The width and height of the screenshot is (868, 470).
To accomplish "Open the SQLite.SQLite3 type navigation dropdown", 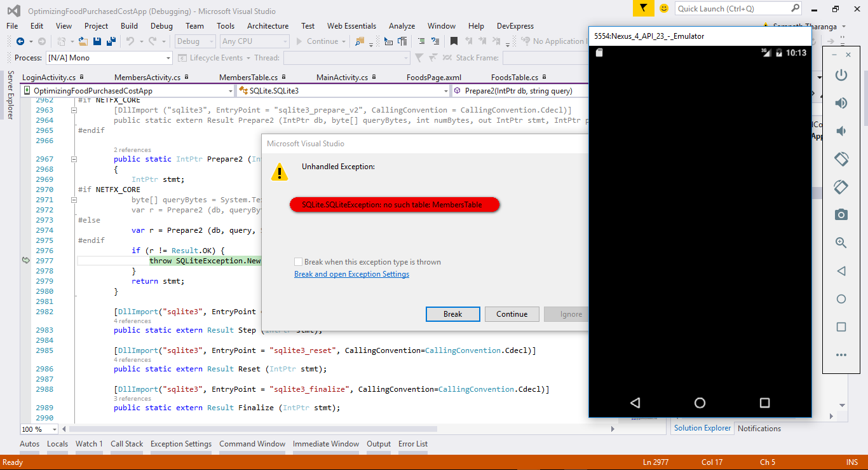I will (345, 91).
